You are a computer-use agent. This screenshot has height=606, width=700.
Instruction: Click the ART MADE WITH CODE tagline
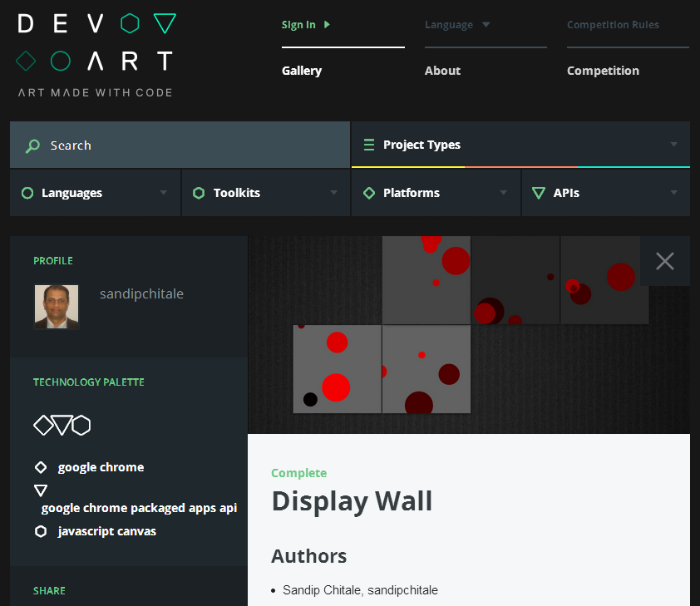click(95, 93)
